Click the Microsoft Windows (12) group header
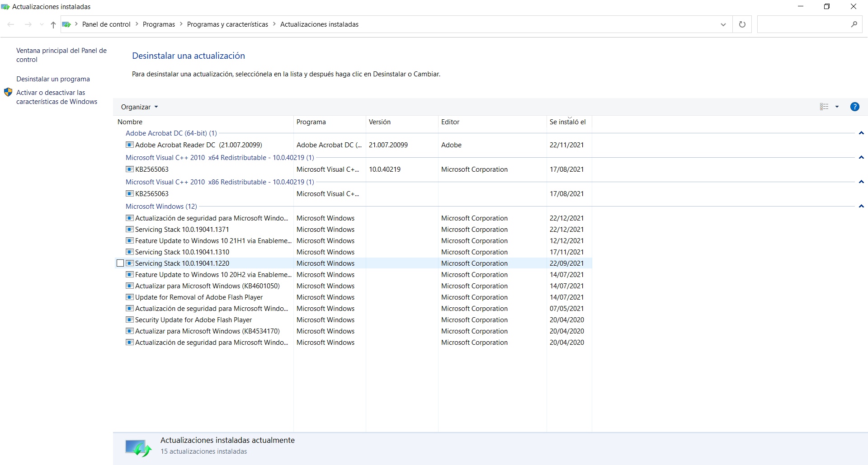868x465 pixels. (161, 207)
